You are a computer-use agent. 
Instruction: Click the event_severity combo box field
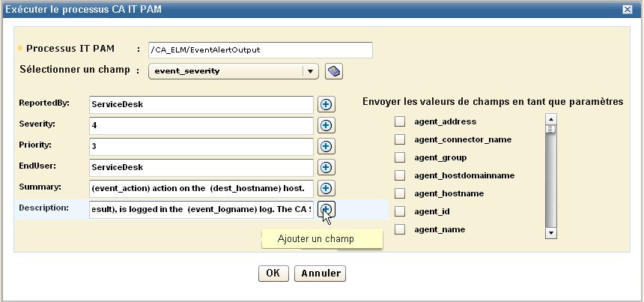(225, 71)
